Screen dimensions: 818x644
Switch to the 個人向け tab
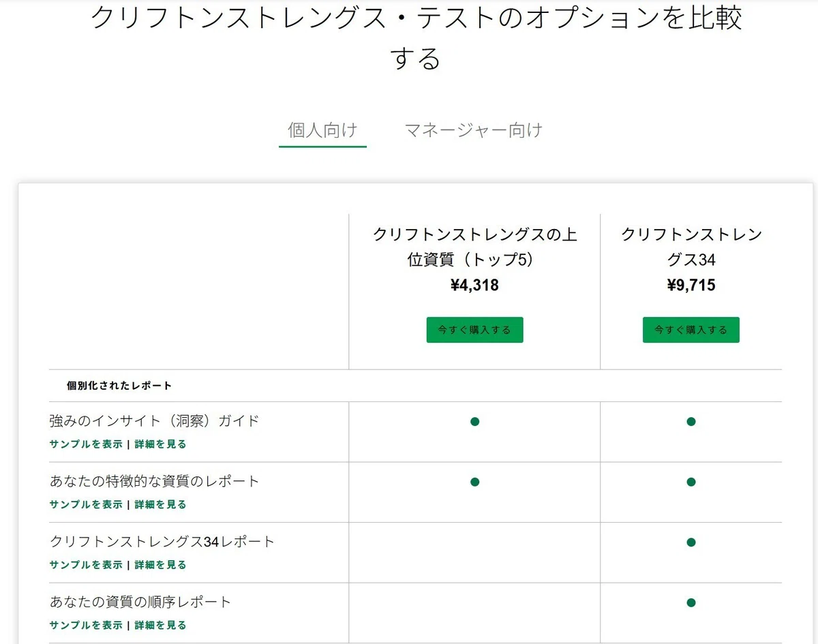[322, 130]
